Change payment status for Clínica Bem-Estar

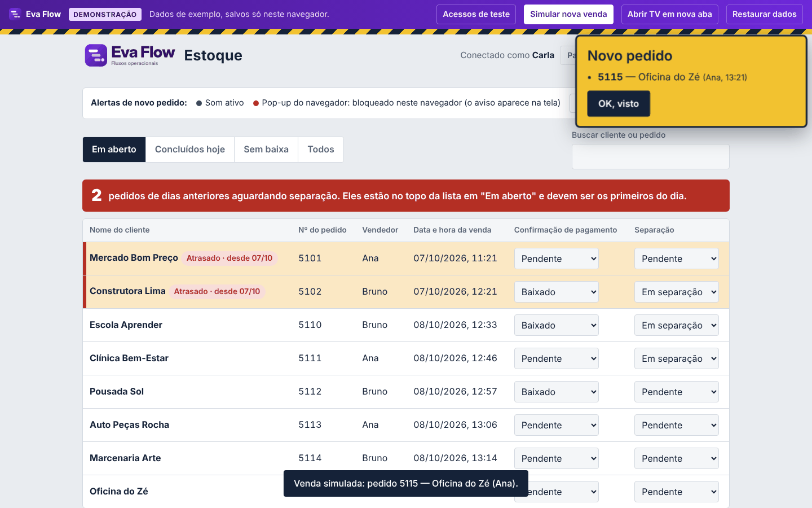557,358
